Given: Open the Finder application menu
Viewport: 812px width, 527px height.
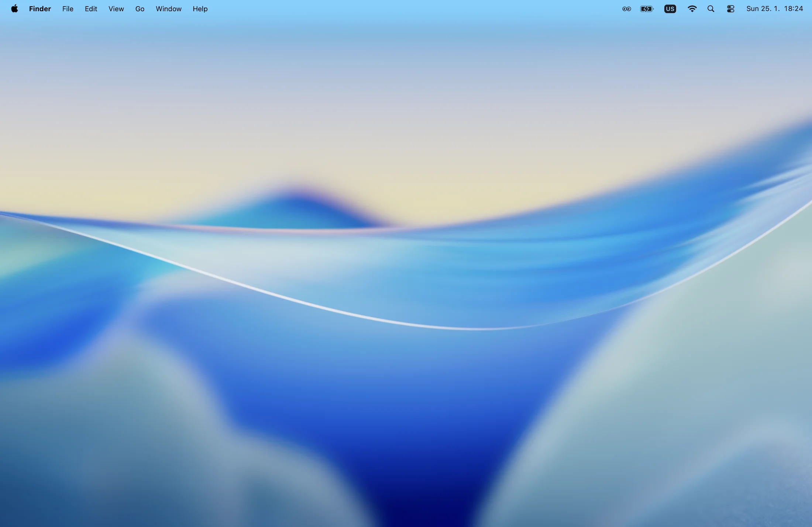Looking at the screenshot, I should pyautogui.click(x=40, y=9).
